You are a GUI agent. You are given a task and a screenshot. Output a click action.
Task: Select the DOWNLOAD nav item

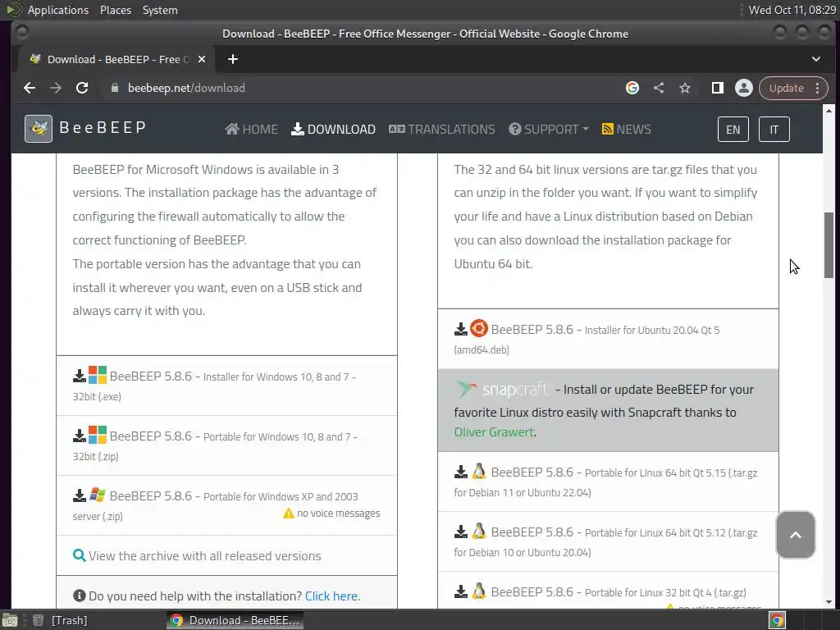[x=333, y=129]
